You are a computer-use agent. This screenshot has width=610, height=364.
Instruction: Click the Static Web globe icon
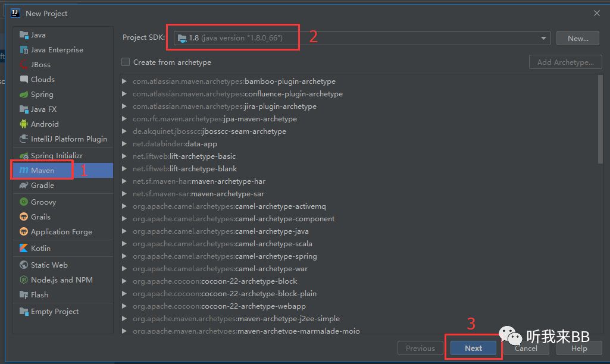click(24, 265)
